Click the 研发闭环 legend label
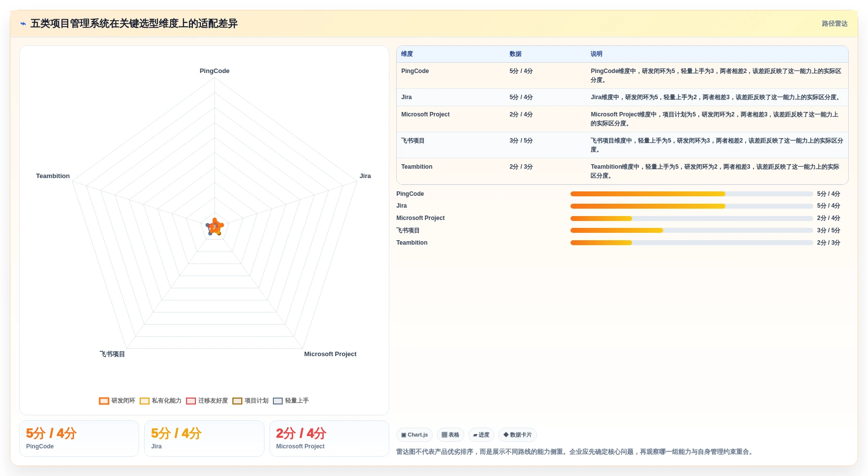Image resolution: width=868 pixels, height=476 pixels. click(x=123, y=401)
